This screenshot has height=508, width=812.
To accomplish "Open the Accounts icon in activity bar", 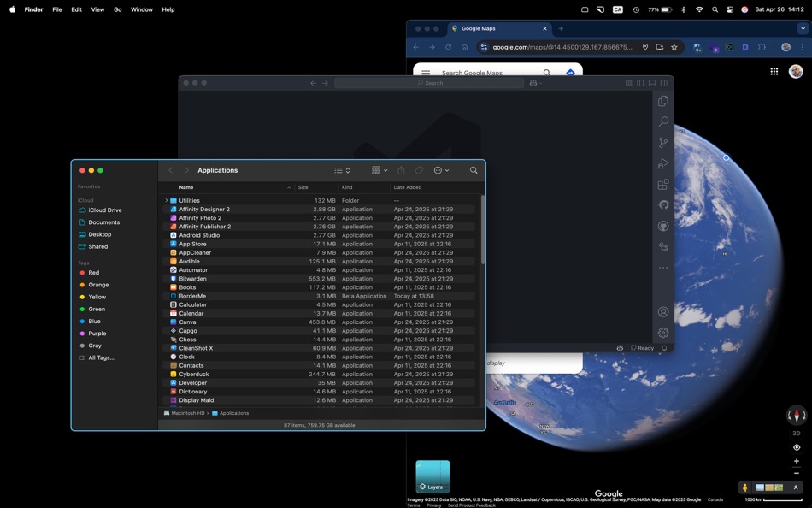I will pos(663,312).
